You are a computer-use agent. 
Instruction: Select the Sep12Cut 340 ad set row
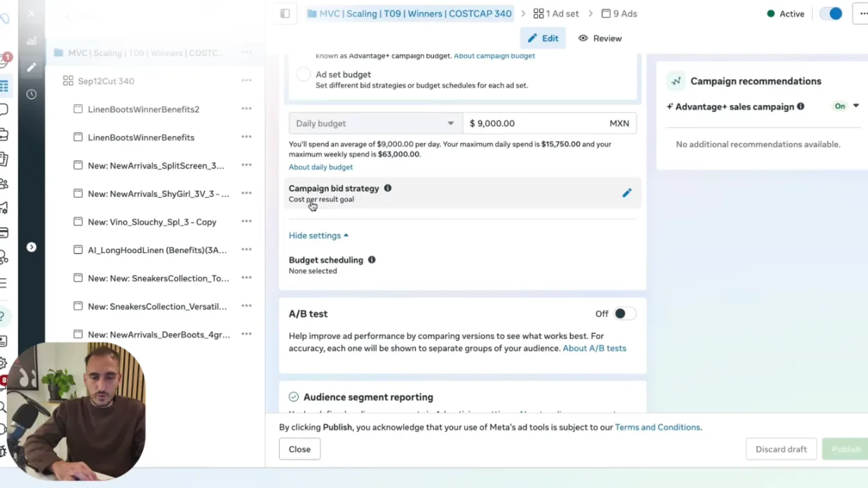tap(156, 81)
